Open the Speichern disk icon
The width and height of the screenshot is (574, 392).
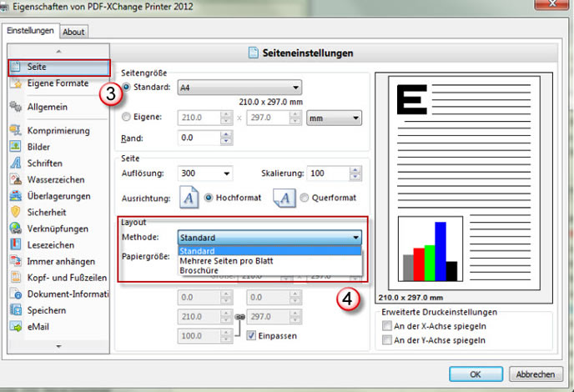click(x=16, y=310)
